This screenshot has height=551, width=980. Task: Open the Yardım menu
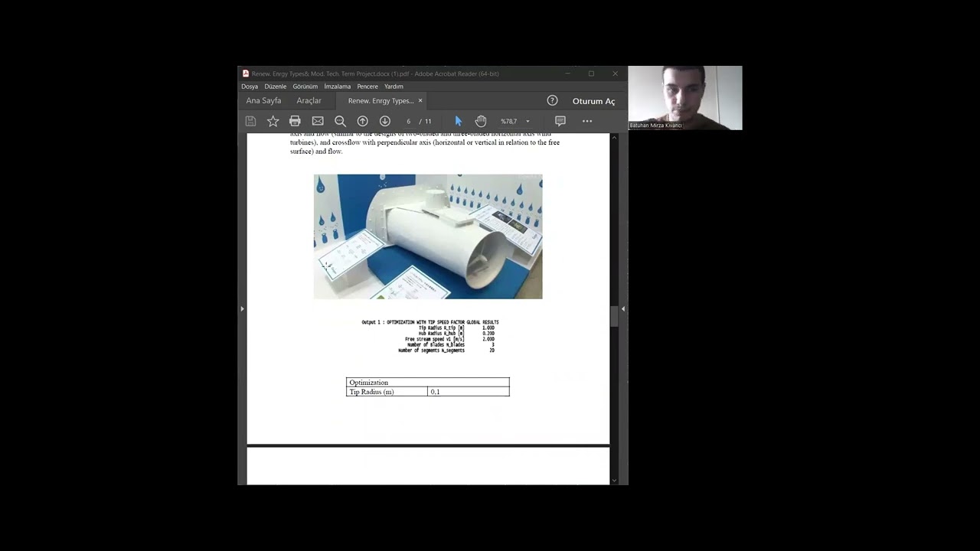394,86
